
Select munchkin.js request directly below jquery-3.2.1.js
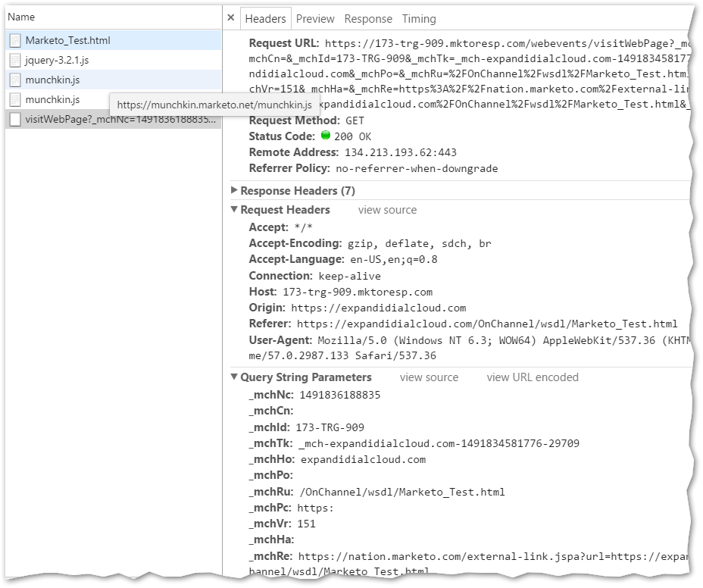point(114,80)
